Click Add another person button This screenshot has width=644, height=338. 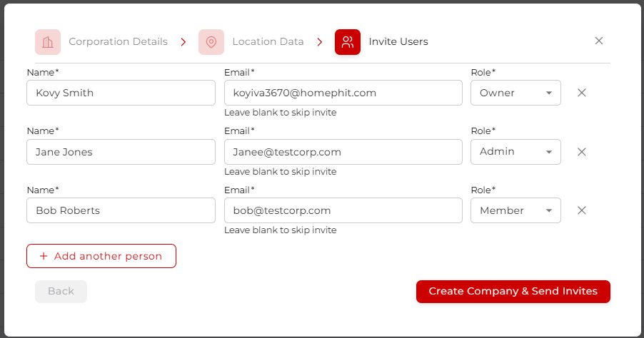click(101, 256)
